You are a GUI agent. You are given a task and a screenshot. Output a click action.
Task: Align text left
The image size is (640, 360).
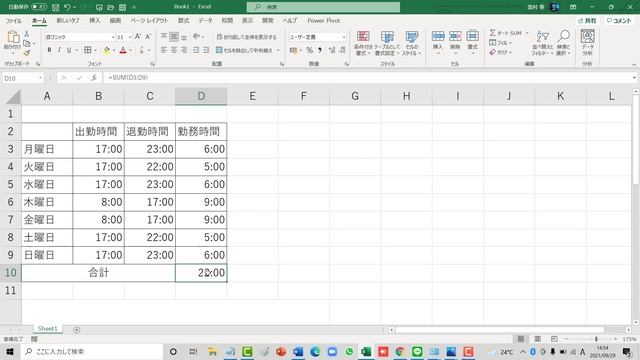(x=164, y=50)
